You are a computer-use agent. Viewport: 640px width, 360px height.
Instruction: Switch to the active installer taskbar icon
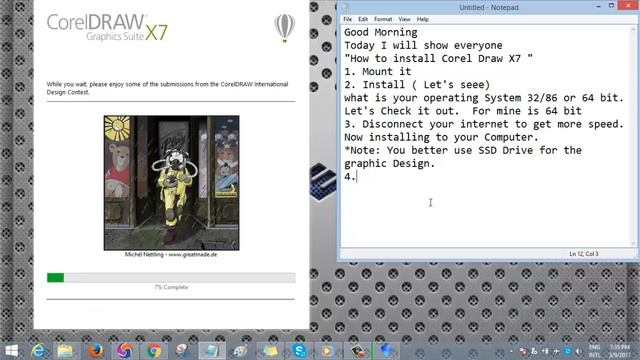coord(212,351)
